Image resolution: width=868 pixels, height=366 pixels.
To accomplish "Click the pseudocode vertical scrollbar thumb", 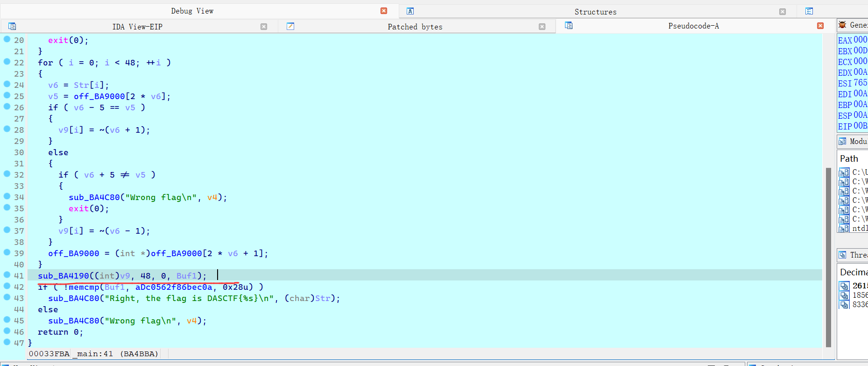I will click(x=828, y=257).
